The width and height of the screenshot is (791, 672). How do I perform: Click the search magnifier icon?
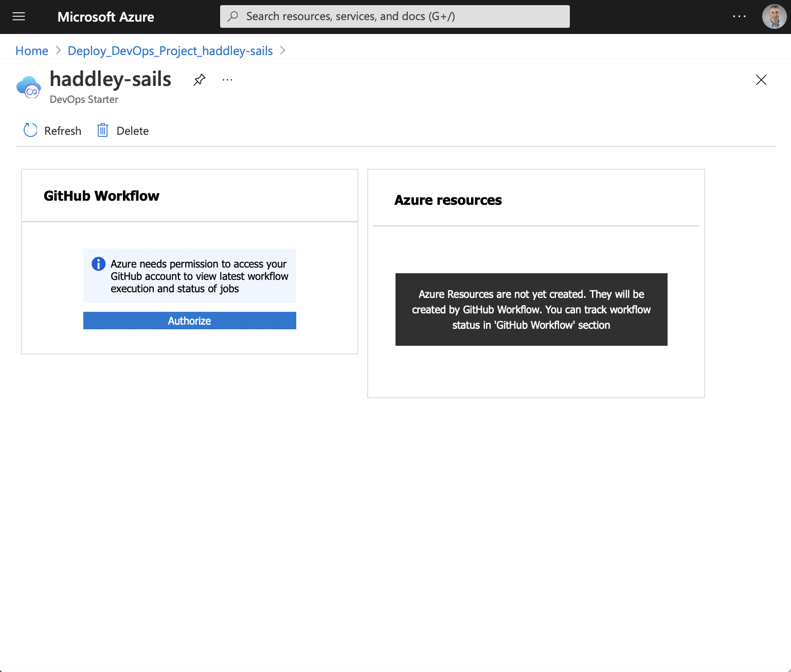[x=233, y=16]
